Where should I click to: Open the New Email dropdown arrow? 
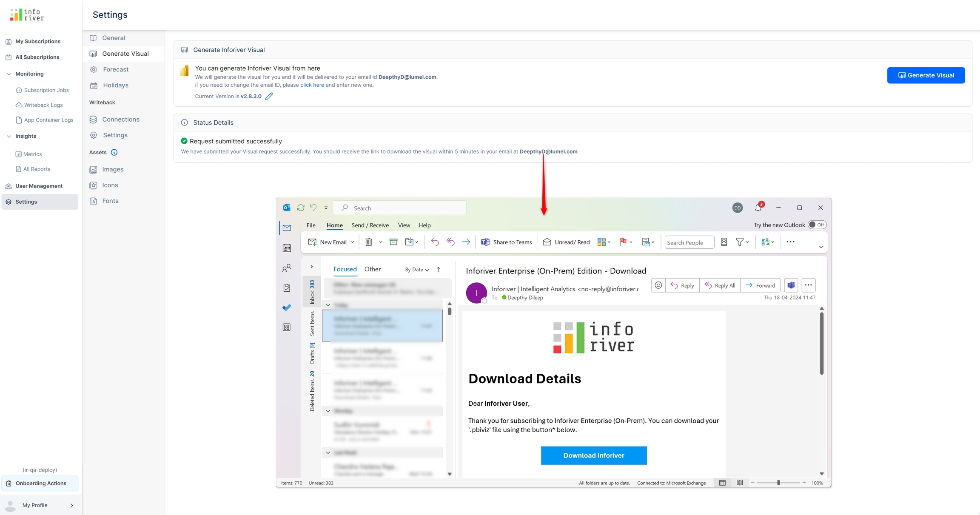(x=352, y=242)
